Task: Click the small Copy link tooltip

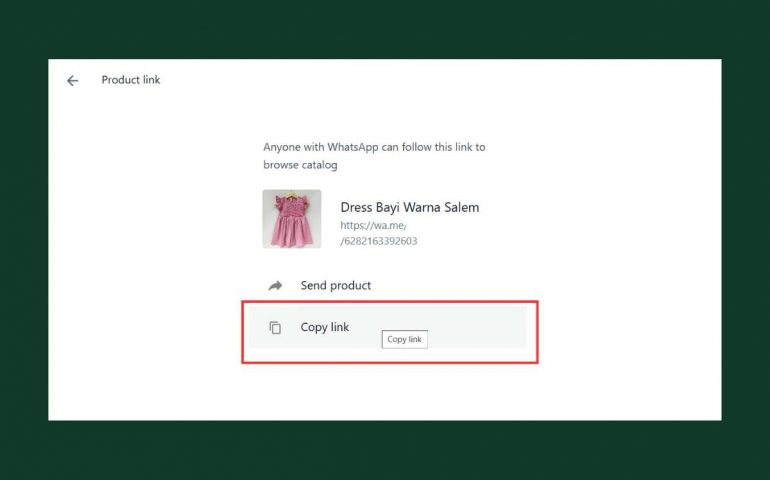Action: (x=405, y=340)
